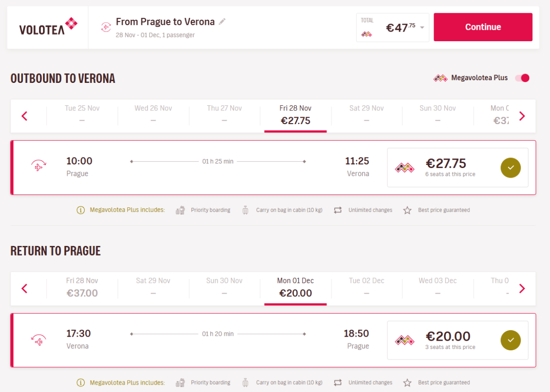Viewport: 550px width, 392px height.
Task: Expand the total price dropdown arrow
Action: click(422, 27)
